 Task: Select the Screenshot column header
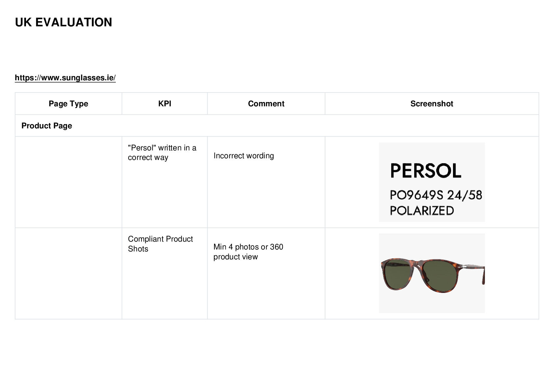point(432,104)
